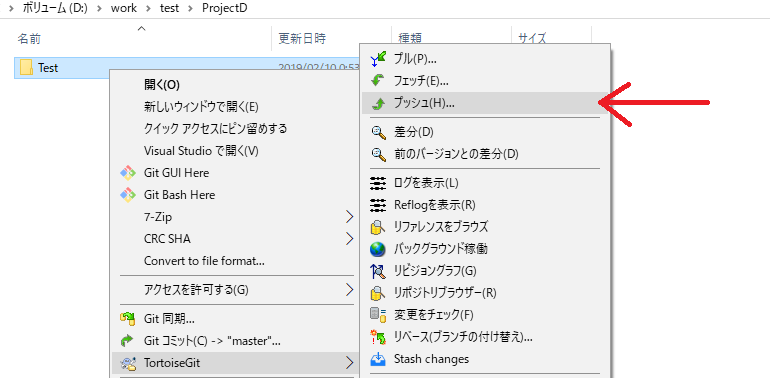Open the breadcrumb chevron before work

point(100,9)
